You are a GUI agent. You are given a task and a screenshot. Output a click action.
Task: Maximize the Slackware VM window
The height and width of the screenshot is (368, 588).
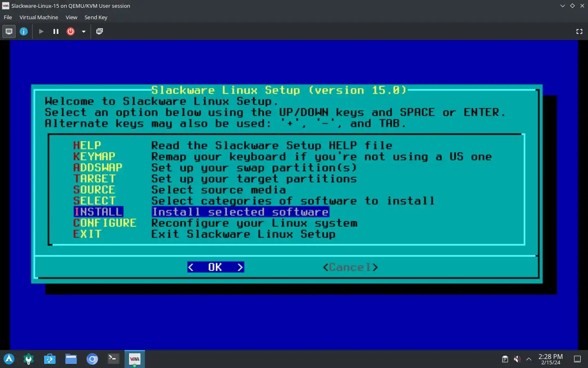click(572, 6)
